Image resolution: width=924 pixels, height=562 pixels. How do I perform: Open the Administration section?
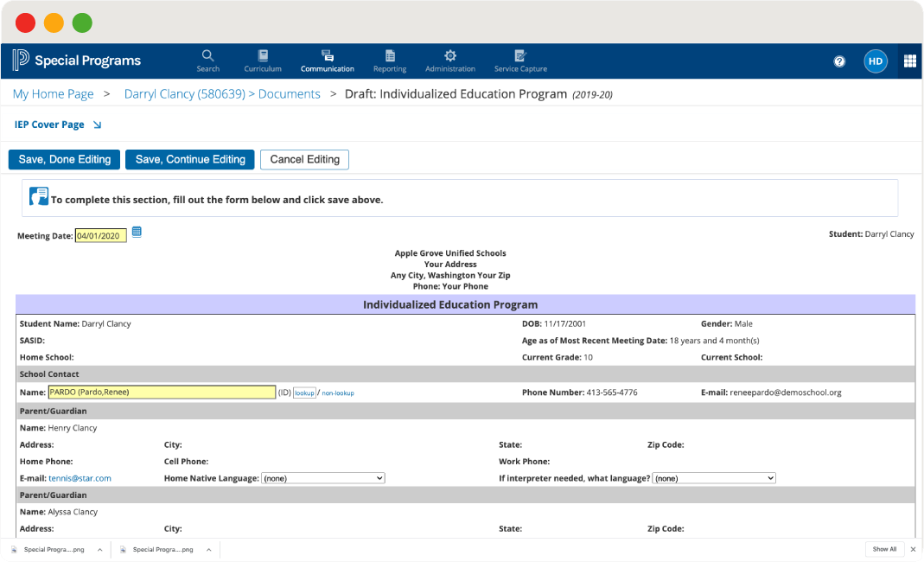coord(449,60)
